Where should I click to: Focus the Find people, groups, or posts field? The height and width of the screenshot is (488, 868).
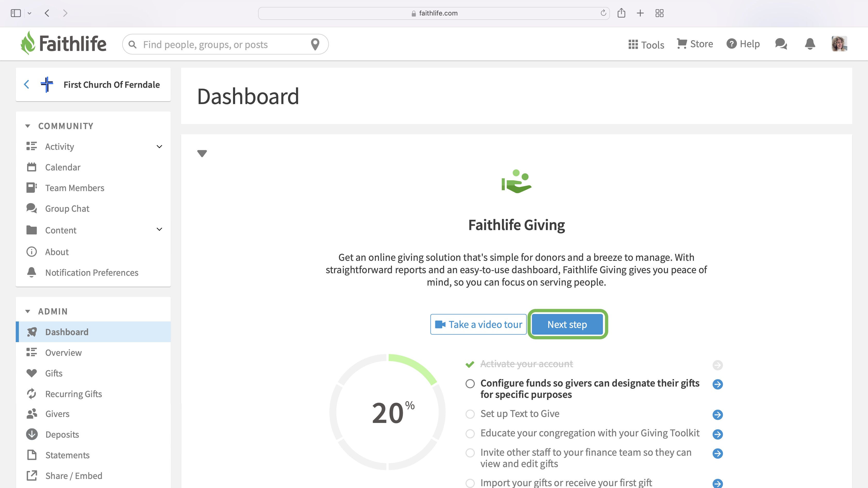[x=225, y=44]
